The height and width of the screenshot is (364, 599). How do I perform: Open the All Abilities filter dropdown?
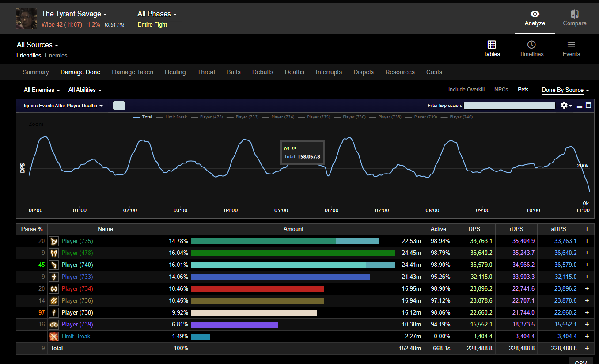click(x=85, y=90)
